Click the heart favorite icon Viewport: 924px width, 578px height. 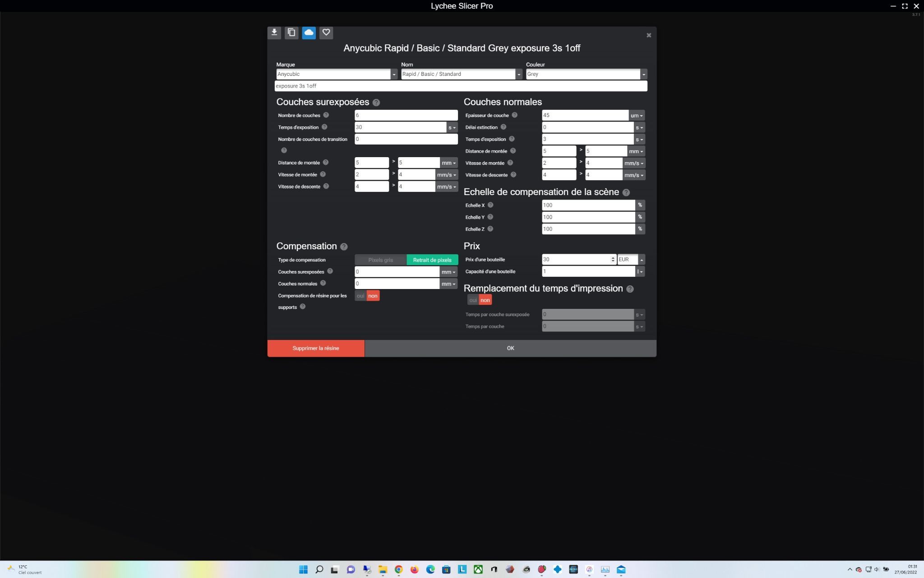pos(326,33)
